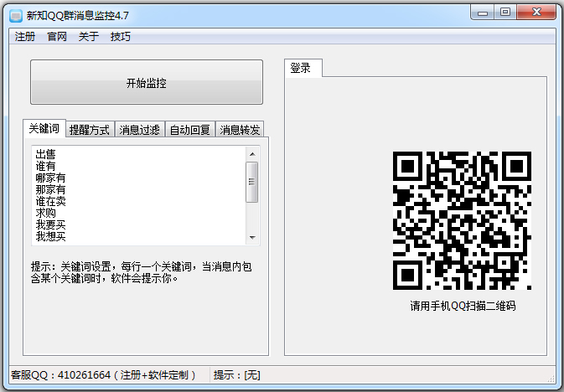
Task: Click the keyword list scroll-up arrow
Action: coord(252,154)
